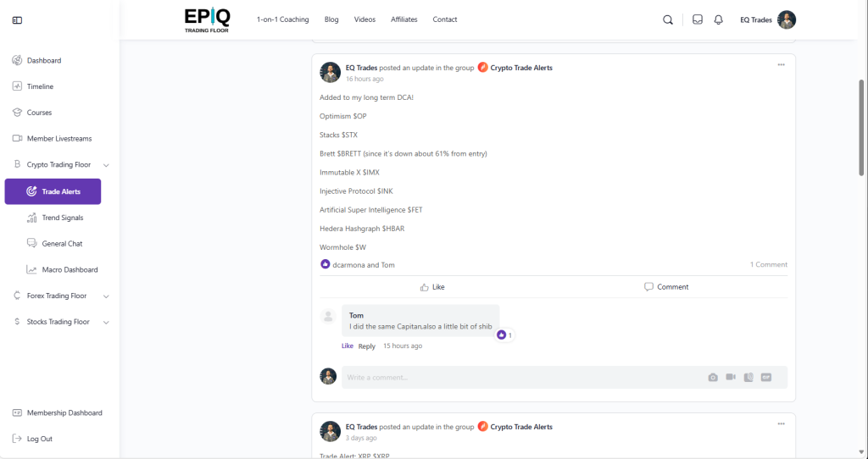
Task: Open the 1 Comment count link
Action: [x=768, y=264]
